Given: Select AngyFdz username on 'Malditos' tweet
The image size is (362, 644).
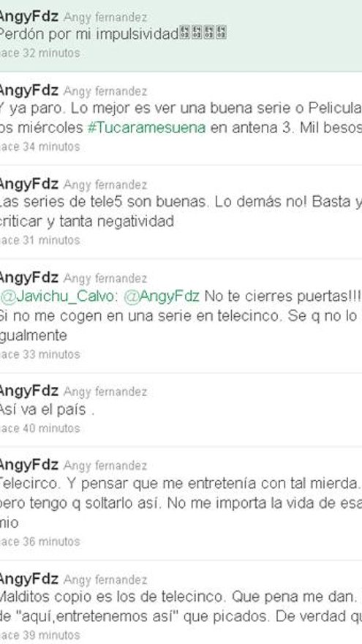Looking at the screenshot, I should pyautogui.click(x=29, y=579).
